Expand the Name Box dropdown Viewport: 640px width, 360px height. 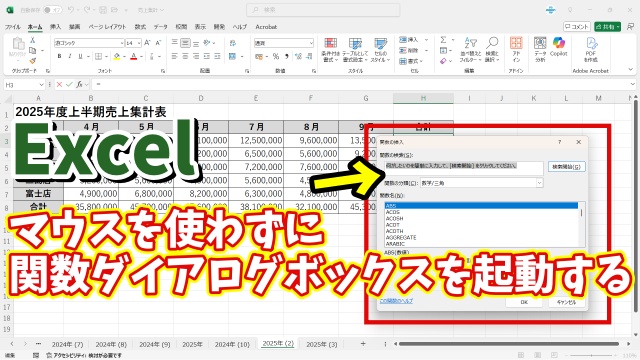pyautogui.click(x=41, y=84)
